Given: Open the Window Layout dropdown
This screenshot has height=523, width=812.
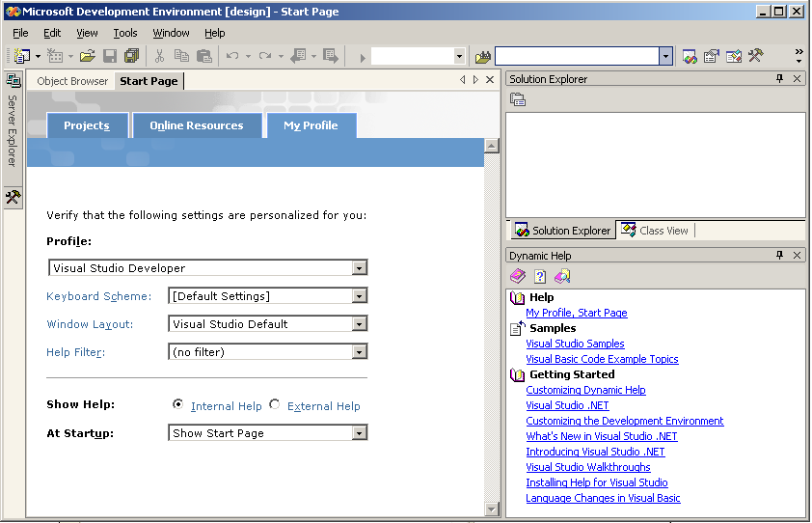Looking at the screenshot, I should [x=359, y=324].
